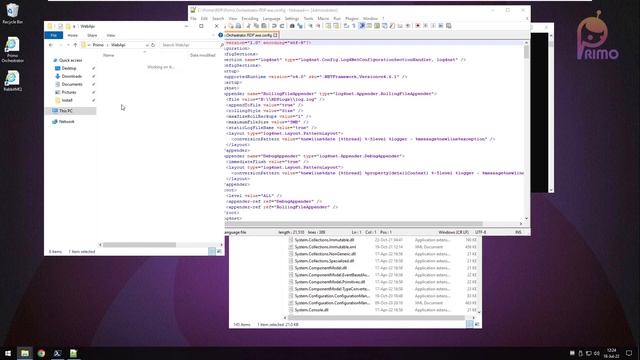This screenshot has width=640, height=360.
Task: Open View ribbon tab in WebApi explorer
Action: point(111,36)
